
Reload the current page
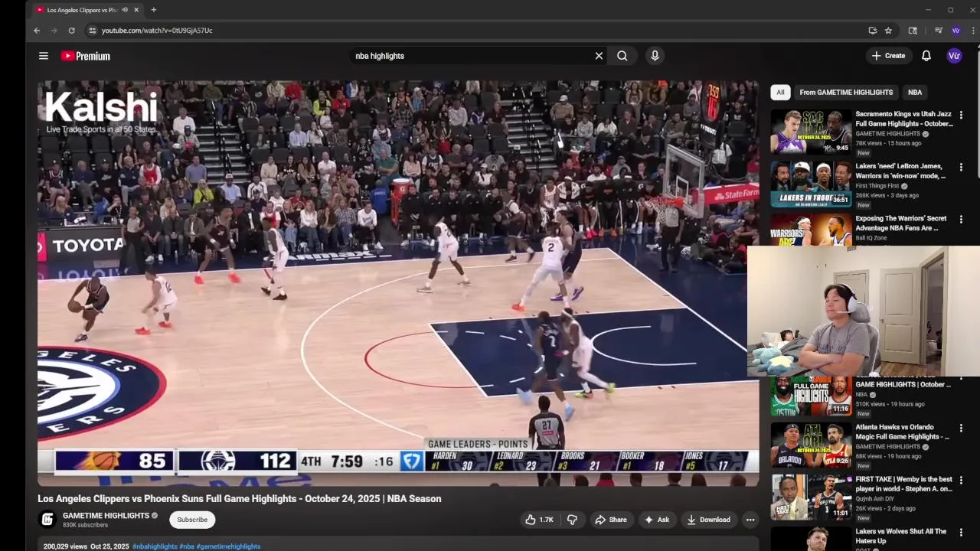click(x=71, y=31)
